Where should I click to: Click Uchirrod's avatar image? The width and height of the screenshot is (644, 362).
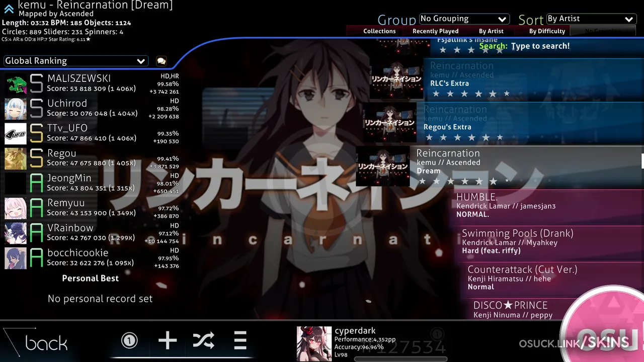click(16, 108)
